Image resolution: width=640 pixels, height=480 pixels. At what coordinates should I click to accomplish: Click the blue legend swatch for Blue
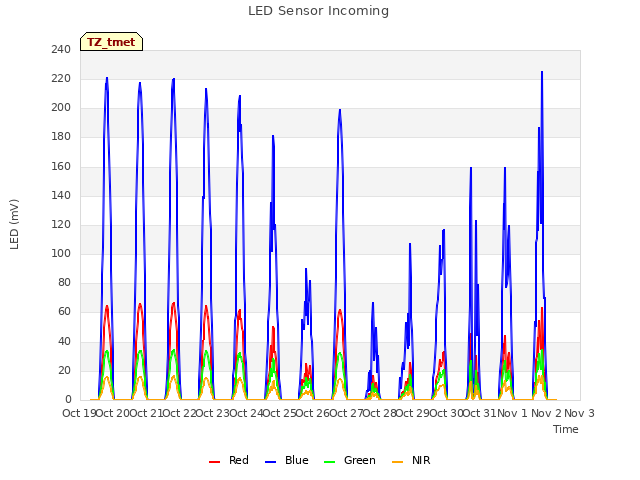[271, 462]
